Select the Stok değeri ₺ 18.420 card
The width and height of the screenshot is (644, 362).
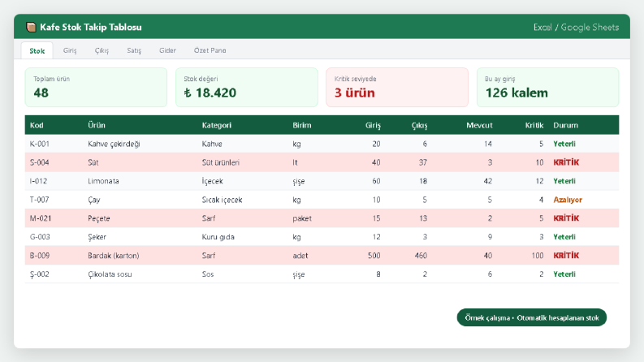(x=247, y=88)
